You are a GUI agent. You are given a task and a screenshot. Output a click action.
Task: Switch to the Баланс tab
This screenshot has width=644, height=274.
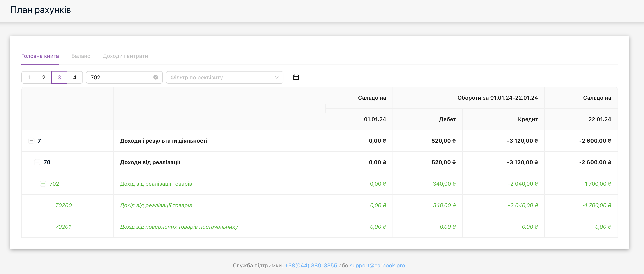81,56
